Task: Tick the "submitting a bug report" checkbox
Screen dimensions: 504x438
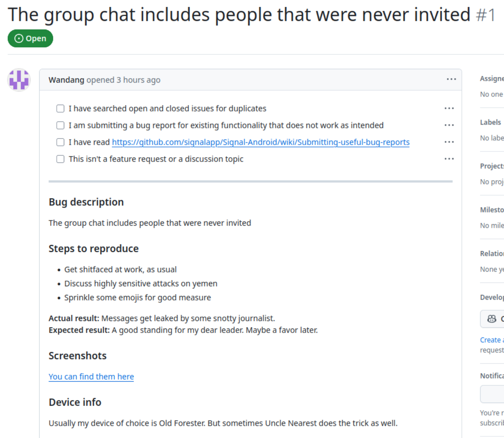Action: [x=60, y=126]
